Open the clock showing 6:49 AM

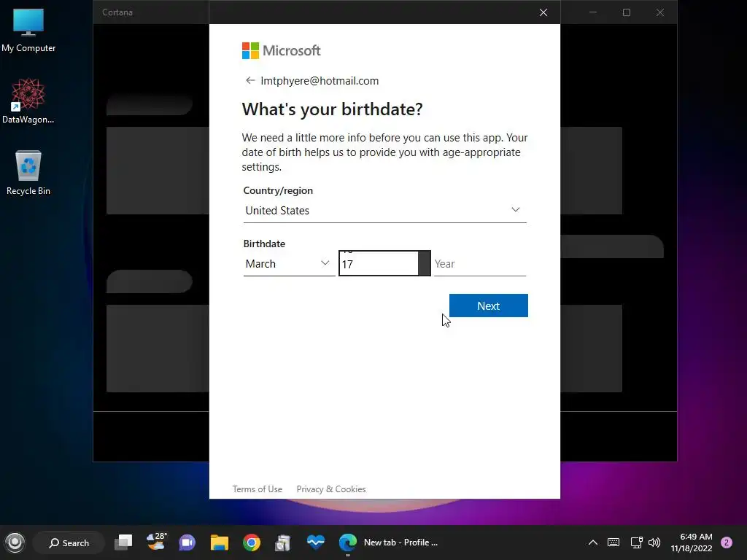[692, 542]
